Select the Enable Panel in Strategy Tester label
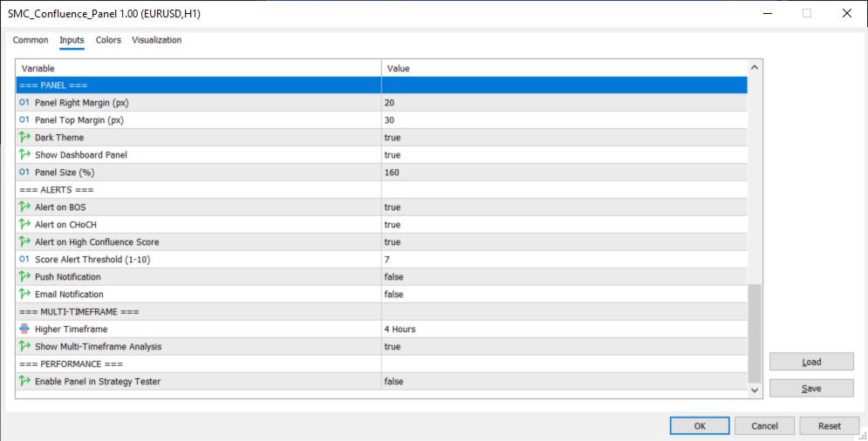This screenshot has width=868, height=441. [x=98, y=381]
